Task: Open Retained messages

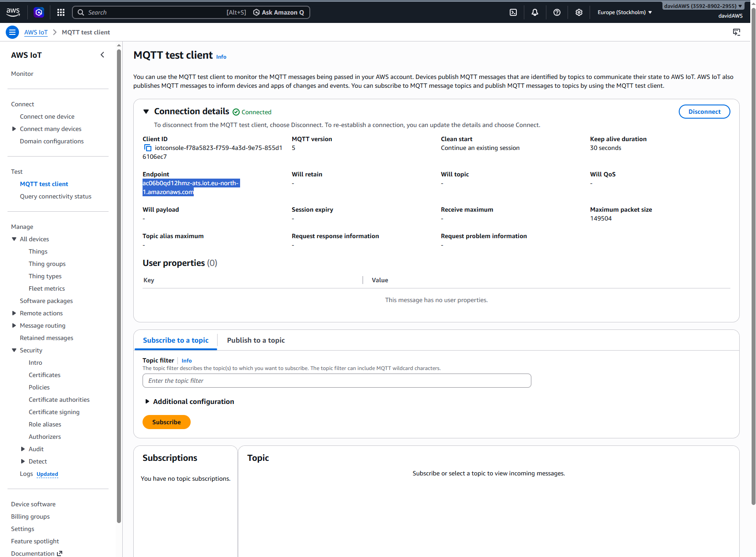Action: [x=46, y=338]
